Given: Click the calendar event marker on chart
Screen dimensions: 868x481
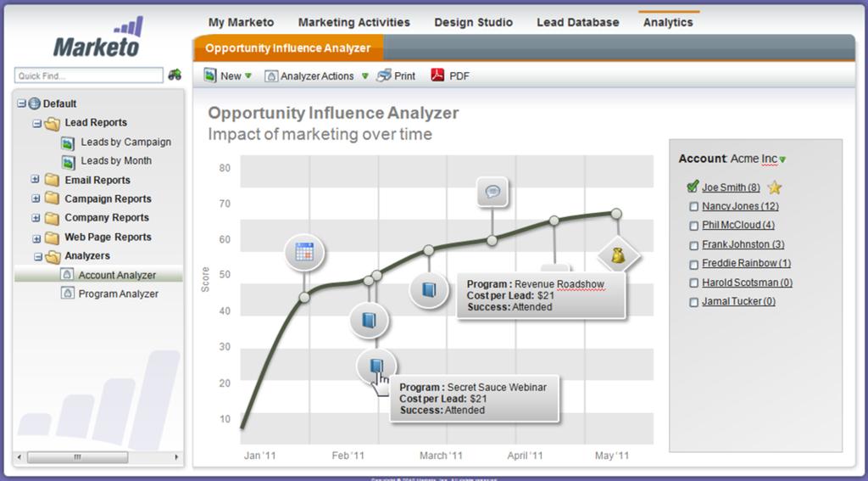Looking at the screenshot, I should 304,252.
